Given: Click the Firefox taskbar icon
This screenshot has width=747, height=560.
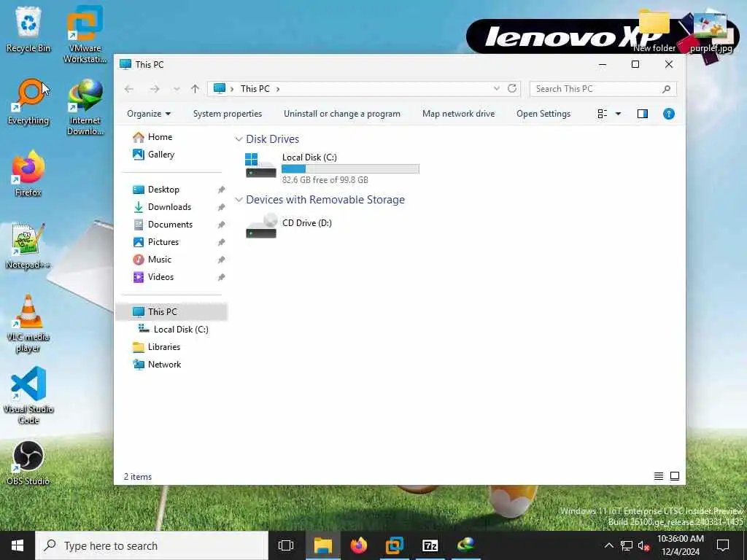Looking at the screenshot, I should point(359,545).
